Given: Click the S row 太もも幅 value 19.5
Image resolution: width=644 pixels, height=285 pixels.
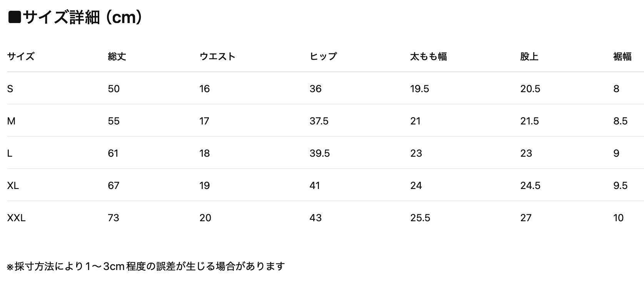Looking at the screenshot, I should (419, 89).
